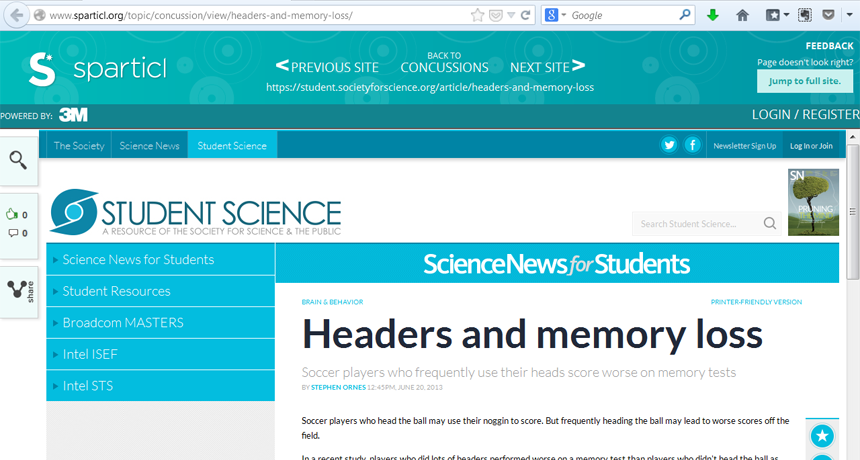
Task: Go to browser home page icon
Action: [x=742, y=15]
